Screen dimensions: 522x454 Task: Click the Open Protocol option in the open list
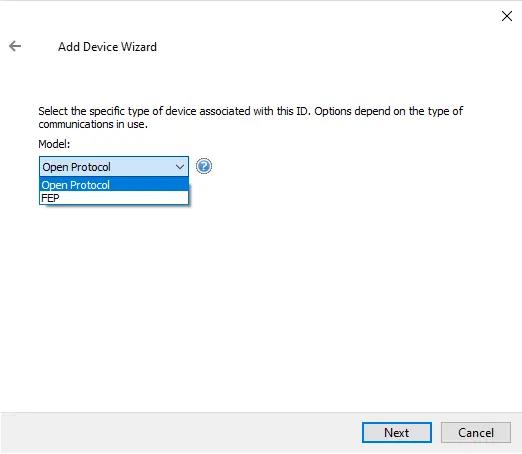[x=114, y=185]
